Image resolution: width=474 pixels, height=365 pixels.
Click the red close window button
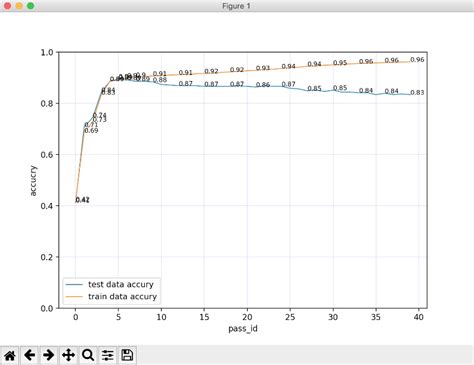coord(7,6)
